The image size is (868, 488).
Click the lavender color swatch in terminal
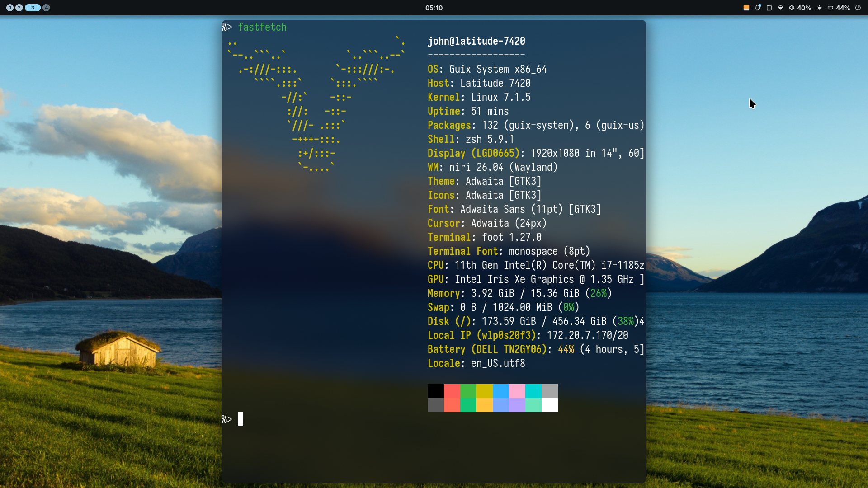point(517,405)
